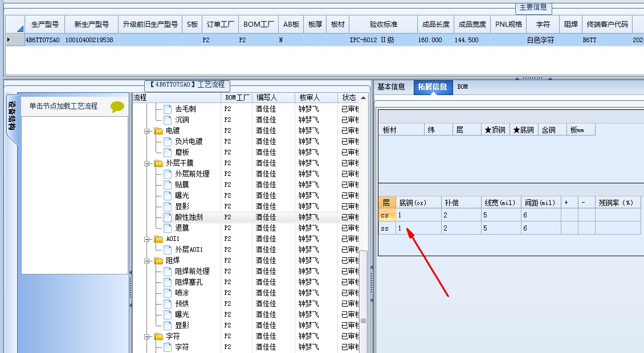Viewport: 644px width, 353px height.
Task: Click the page icon beside 退膜
Action: [168, 228]
